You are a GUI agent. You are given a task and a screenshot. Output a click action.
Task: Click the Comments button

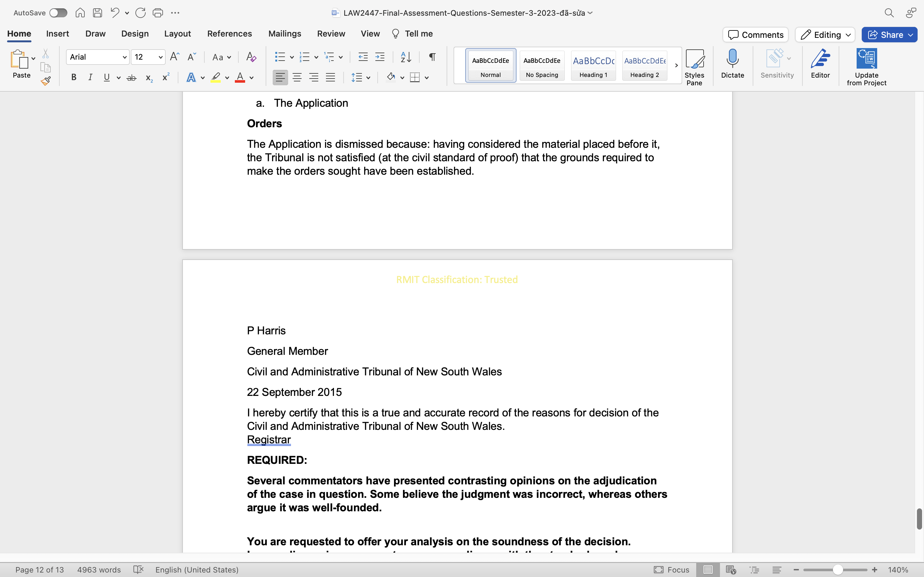tap(755, 35)
